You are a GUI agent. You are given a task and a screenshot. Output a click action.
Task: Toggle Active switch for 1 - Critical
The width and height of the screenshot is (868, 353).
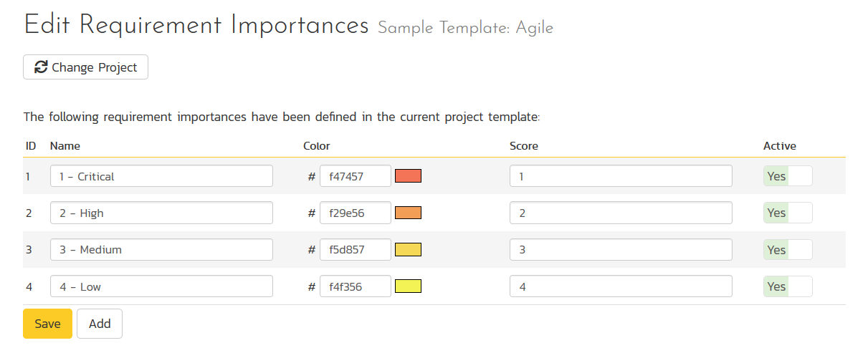[788, 176]
